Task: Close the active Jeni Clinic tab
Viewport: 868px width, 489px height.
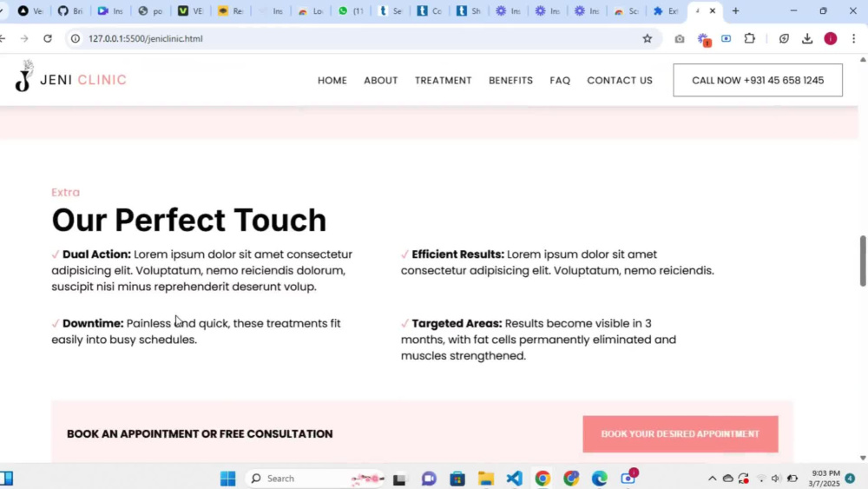Action: pos(713,11)
